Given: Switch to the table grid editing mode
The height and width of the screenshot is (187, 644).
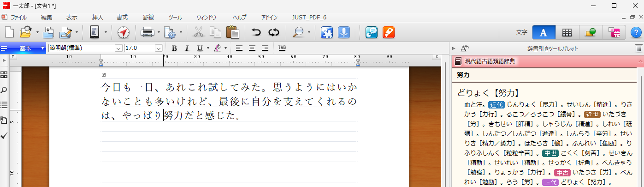Looking at the screenshot, I should coord(567,32).
